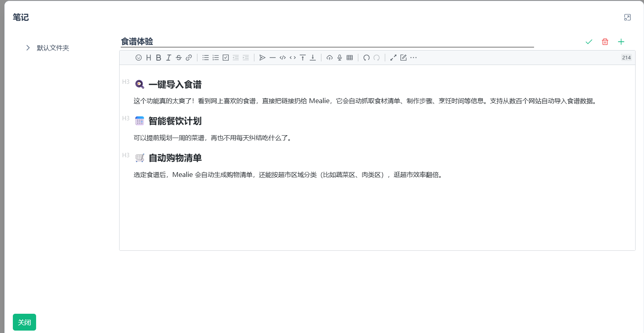Place cursor in heading 一键导入食谱
Image resolution: width=644 pixels, height=333 pixels.
click(x=175, y=84)
